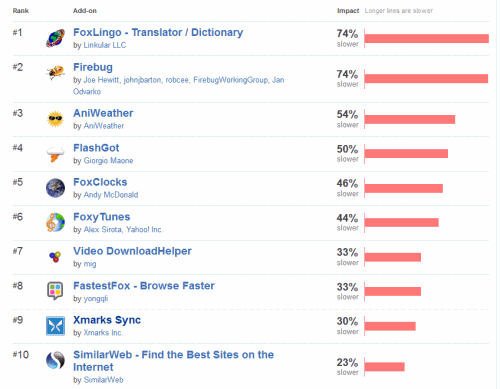Open Linkular LLC author link
The height and width of the screenshot is (389, 500).
click(105, 45)
